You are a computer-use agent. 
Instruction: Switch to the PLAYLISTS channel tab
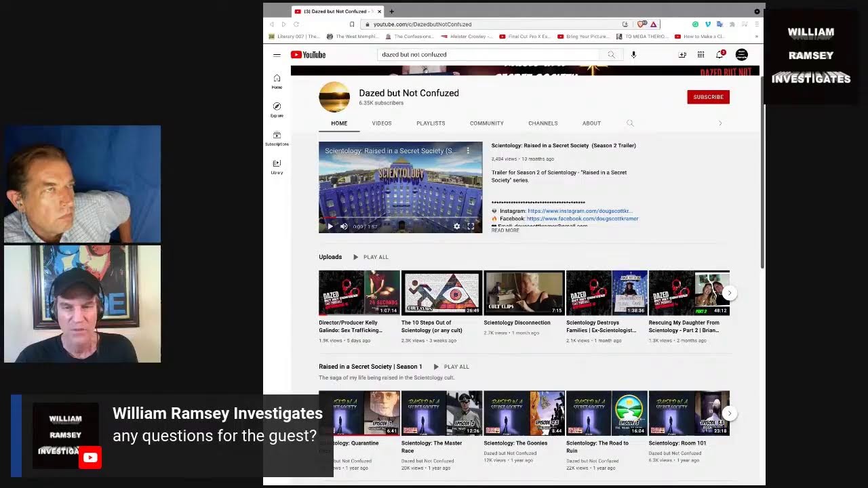point(431,123)
